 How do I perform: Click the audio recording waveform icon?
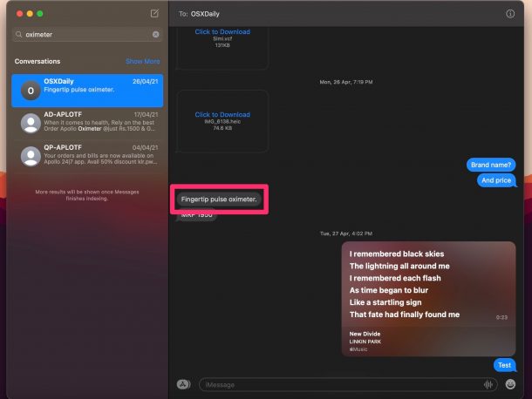488,384
